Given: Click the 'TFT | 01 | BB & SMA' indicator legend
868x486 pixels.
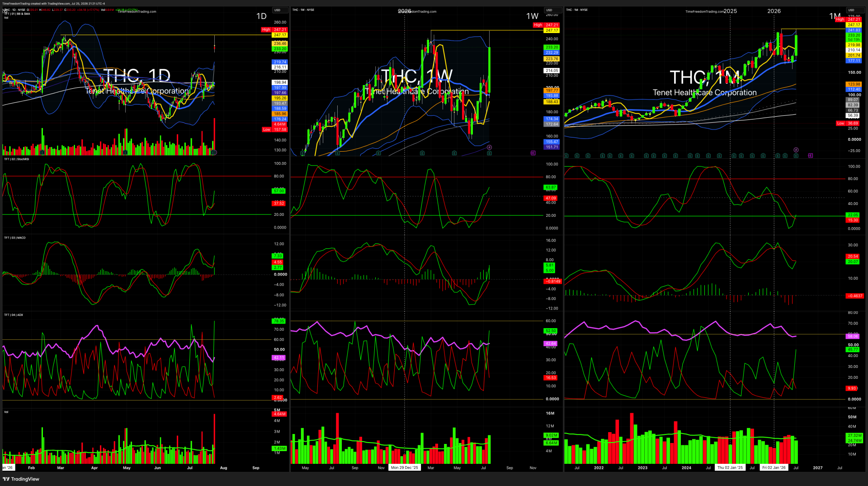Looking at the screenshot, I should [x=17, y=14].
